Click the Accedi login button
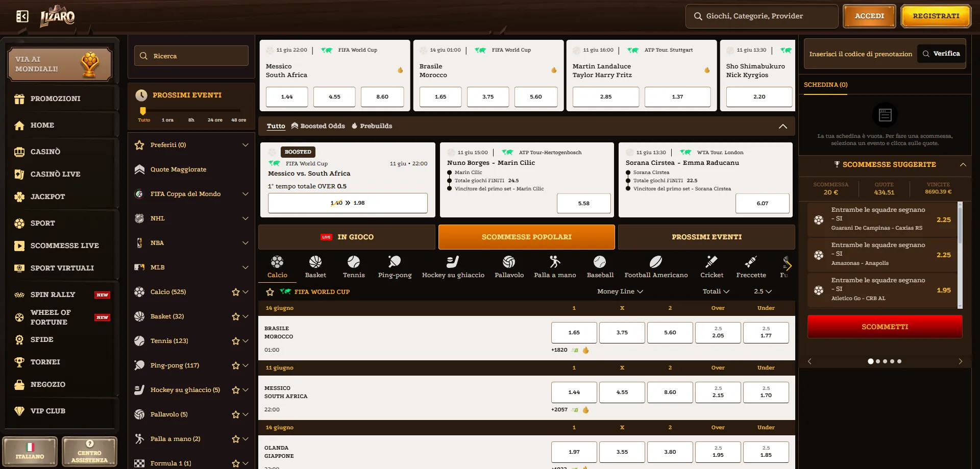The width and height of the screenshot is (980, 469). [869, 16]
